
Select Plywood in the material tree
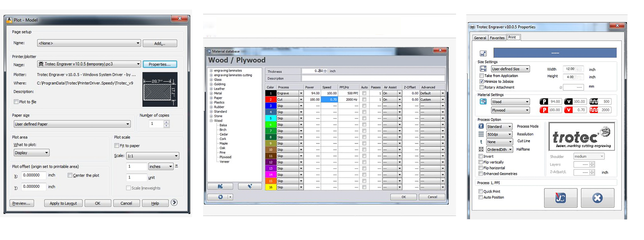pos(225,157)
